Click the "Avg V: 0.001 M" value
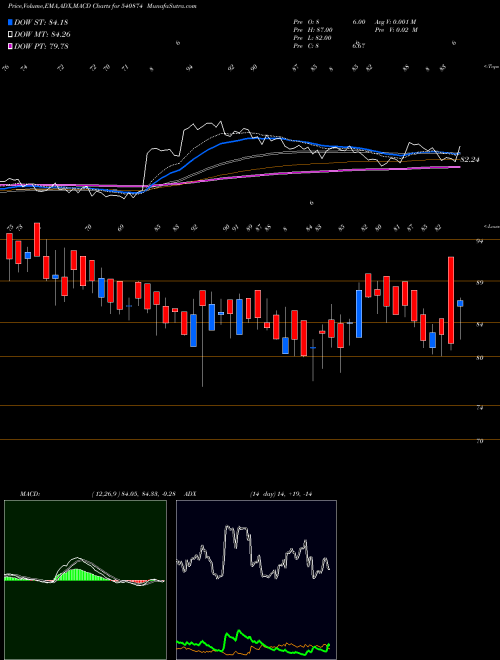The height and width of the screenshot is (660, 500). click(x=397, y=22)
